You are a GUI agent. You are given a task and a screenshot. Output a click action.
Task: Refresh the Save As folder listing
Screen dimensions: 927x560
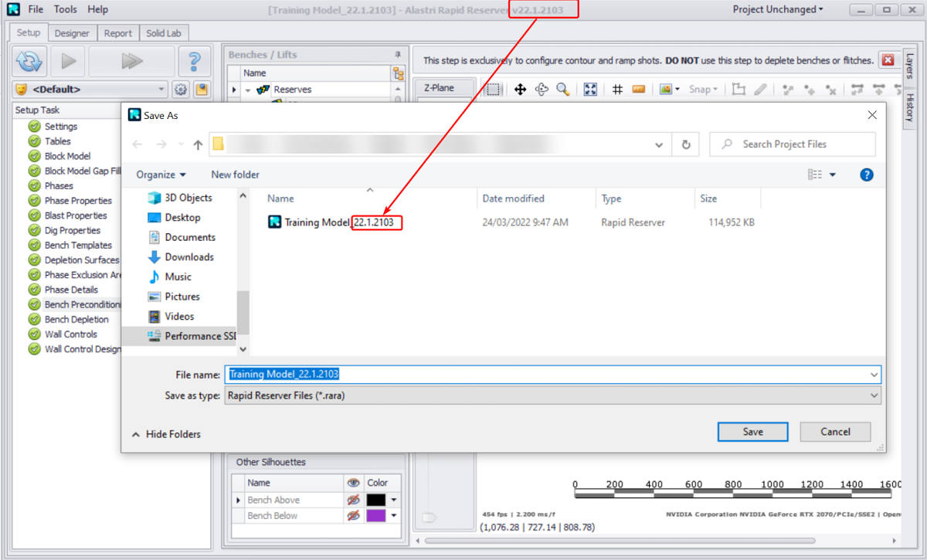(x=685, y=144)
